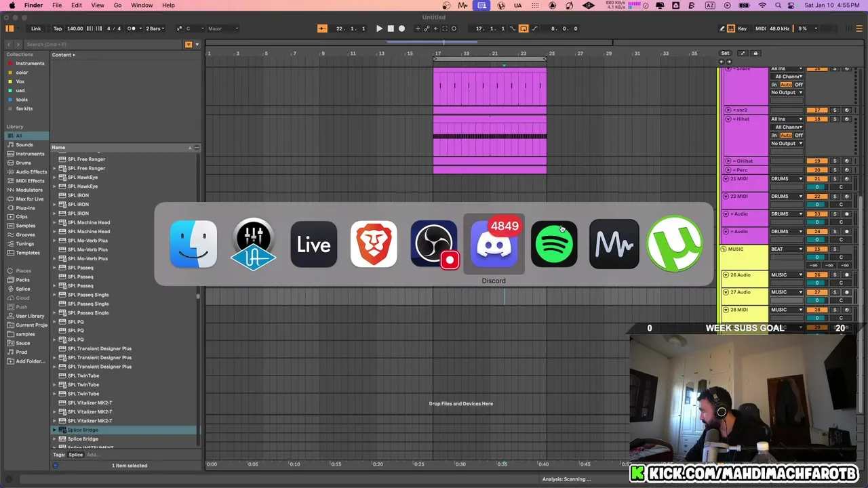Toggle the browser filter button
The height and width of the screenshot is (488, 868).
189,44
